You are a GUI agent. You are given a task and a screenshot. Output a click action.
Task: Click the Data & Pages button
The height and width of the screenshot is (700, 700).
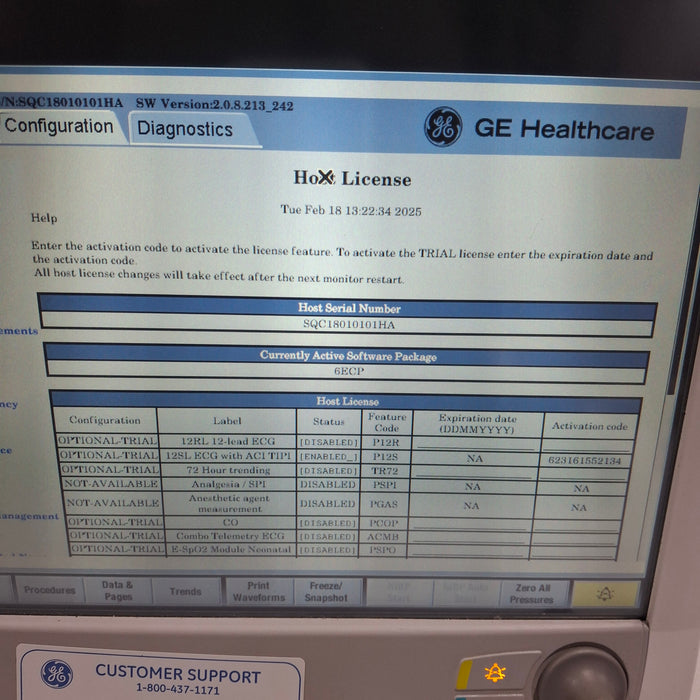pyautogui.click(x=117, y=590)
